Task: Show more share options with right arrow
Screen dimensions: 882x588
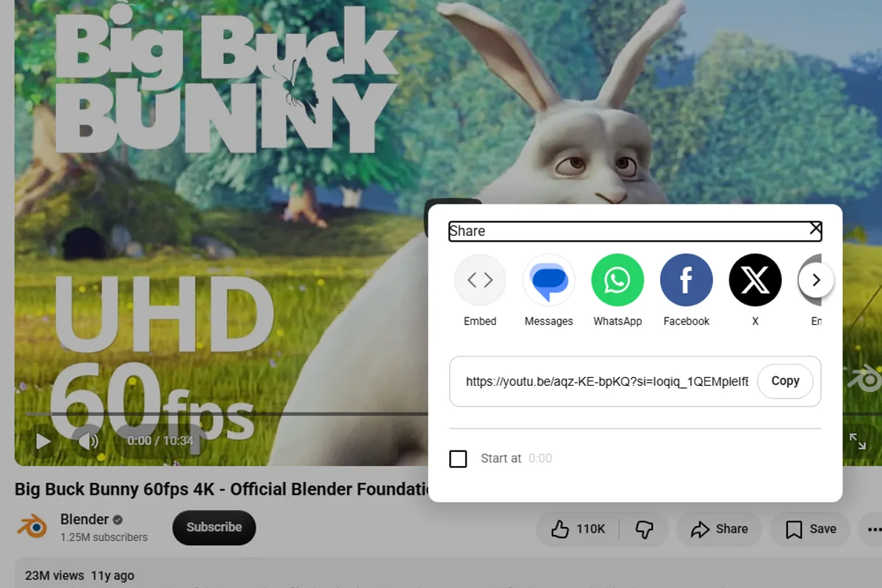Action: [x=816, y=280]
